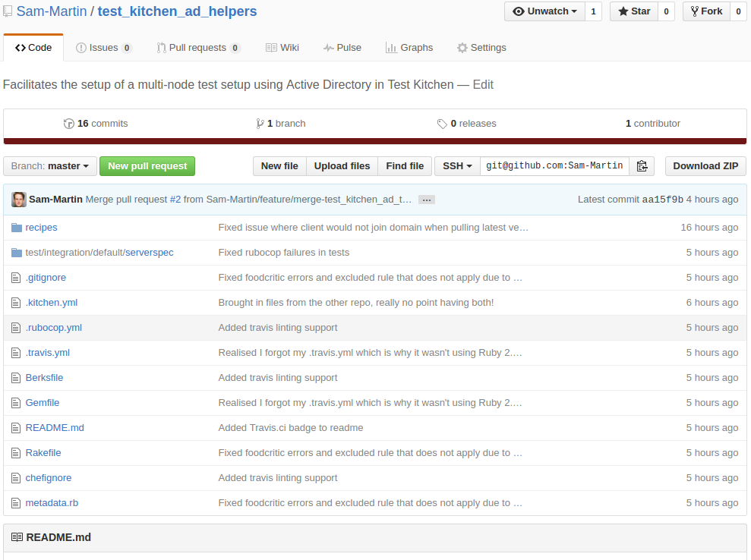The image size is (751, 560).
Task: Click Sam-Martin's avatar in commit bar
Action: point(19,200)
